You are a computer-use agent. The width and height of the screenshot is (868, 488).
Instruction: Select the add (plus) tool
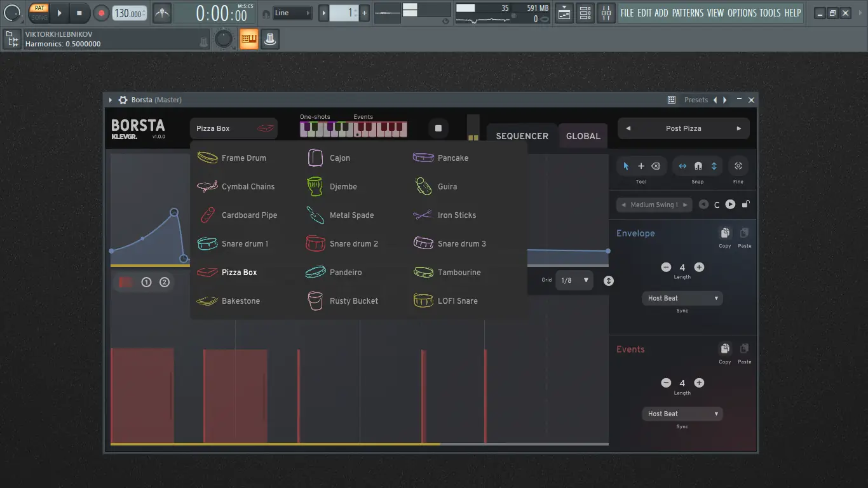pyautogui.click(x=641, y=166)
